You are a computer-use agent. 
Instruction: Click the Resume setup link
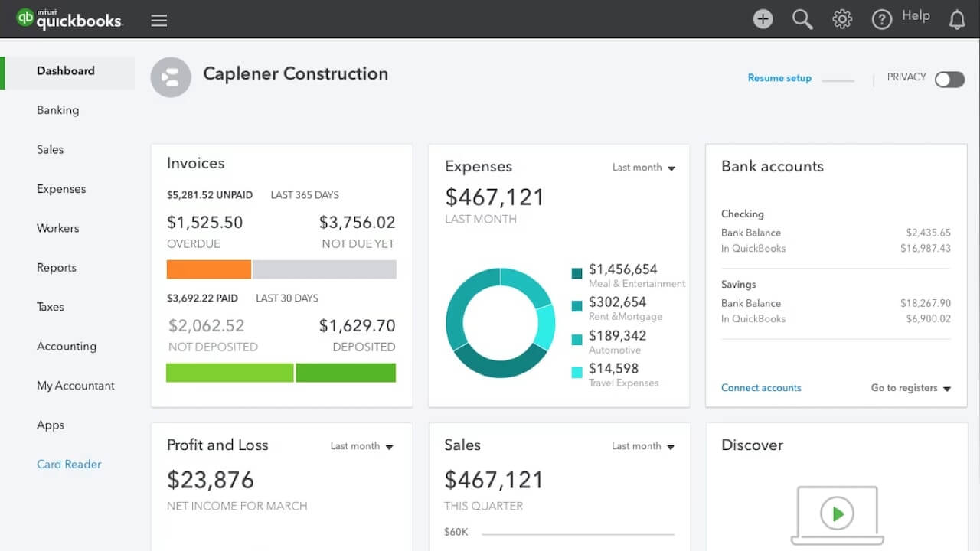779,78
